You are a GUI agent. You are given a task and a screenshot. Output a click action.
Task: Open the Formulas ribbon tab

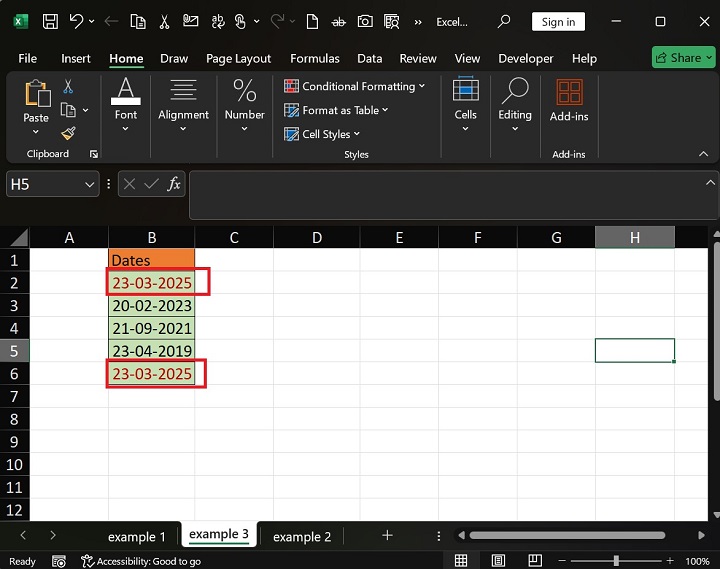pyautogui.click(x=315, y=58)
